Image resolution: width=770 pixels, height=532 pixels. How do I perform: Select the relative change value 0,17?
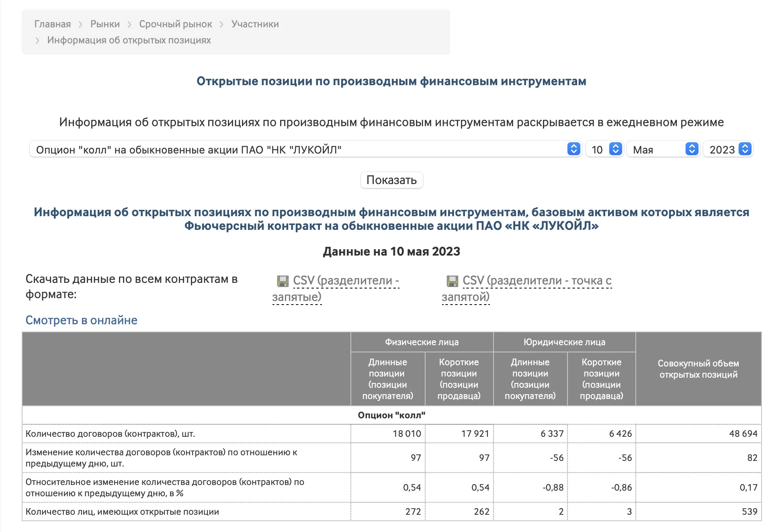click(x=748, y=487)
